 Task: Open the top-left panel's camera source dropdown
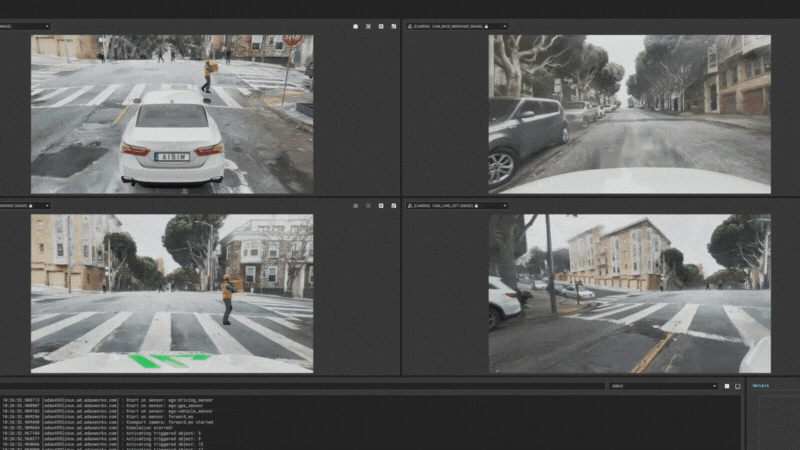tap(46, 26)
